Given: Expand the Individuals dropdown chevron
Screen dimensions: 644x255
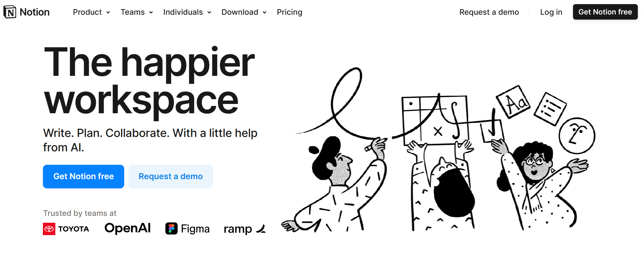Looking at the screenshot, I should tap(209, 12).
